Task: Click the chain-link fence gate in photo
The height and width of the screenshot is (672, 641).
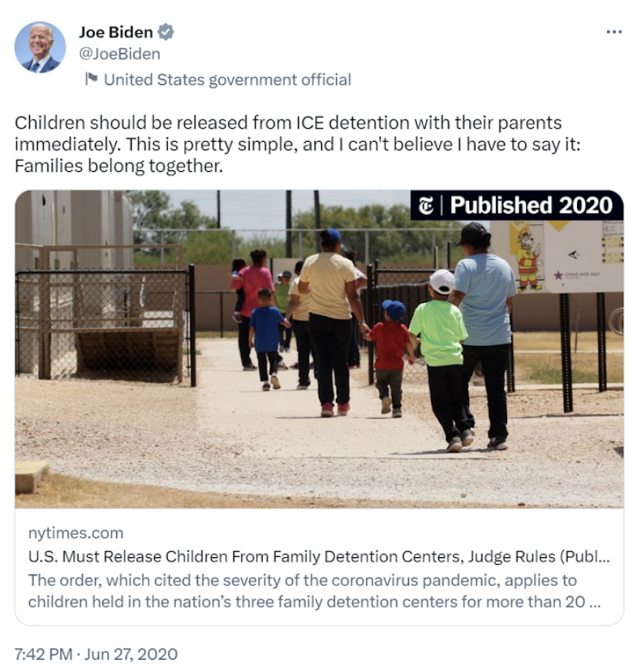Action: tap(104, 326)
